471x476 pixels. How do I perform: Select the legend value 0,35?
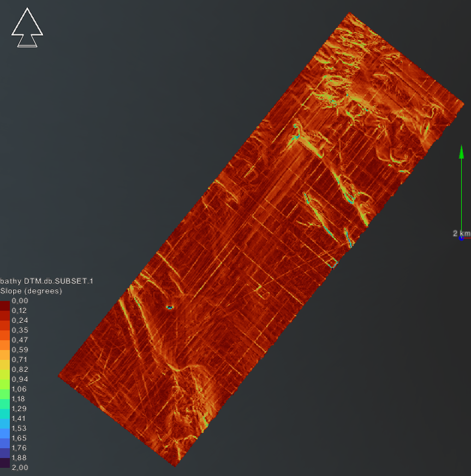[x=20, y=330]
